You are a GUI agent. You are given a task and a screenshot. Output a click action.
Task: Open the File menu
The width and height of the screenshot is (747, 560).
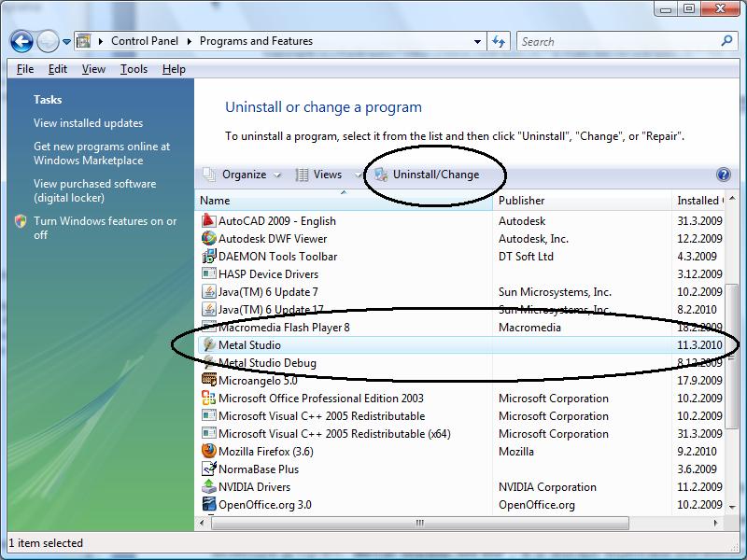(x=25, y=69)
